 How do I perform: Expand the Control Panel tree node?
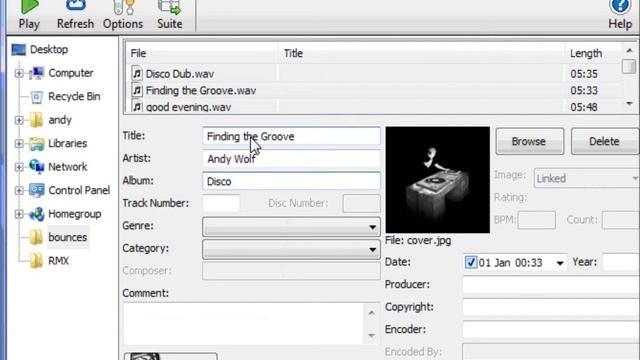(x=19, y=191)
